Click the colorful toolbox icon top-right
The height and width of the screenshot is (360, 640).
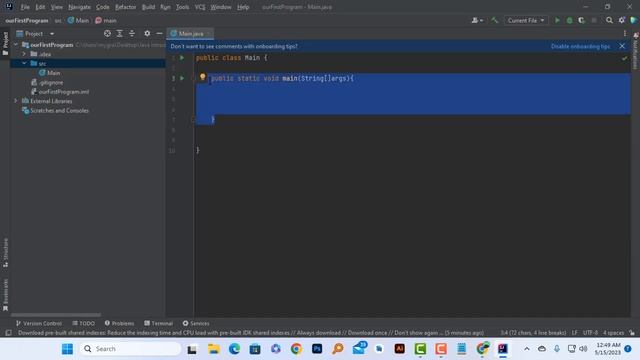point(633,20)
